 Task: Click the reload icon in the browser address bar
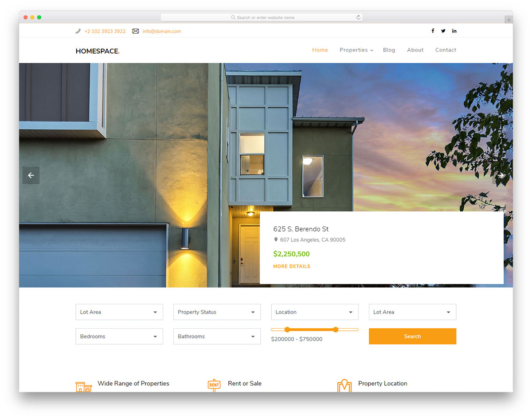pyautogui.click(x=358, y=17)
